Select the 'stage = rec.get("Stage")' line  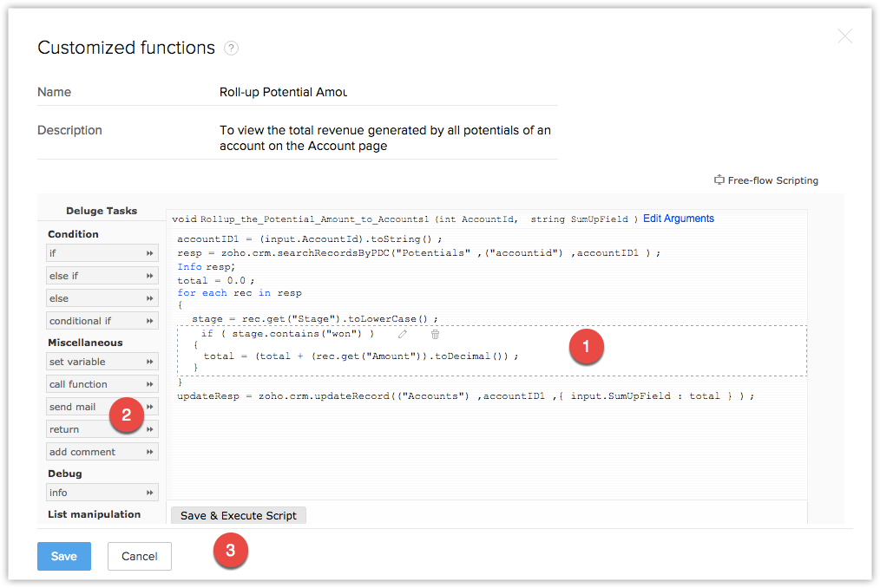tap(314, 318)
